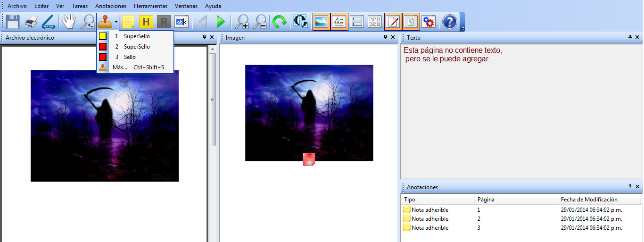This screenshot has height=242, width=644.
Task: Click the blue Help question mark icon
Action: click(450, 22)
